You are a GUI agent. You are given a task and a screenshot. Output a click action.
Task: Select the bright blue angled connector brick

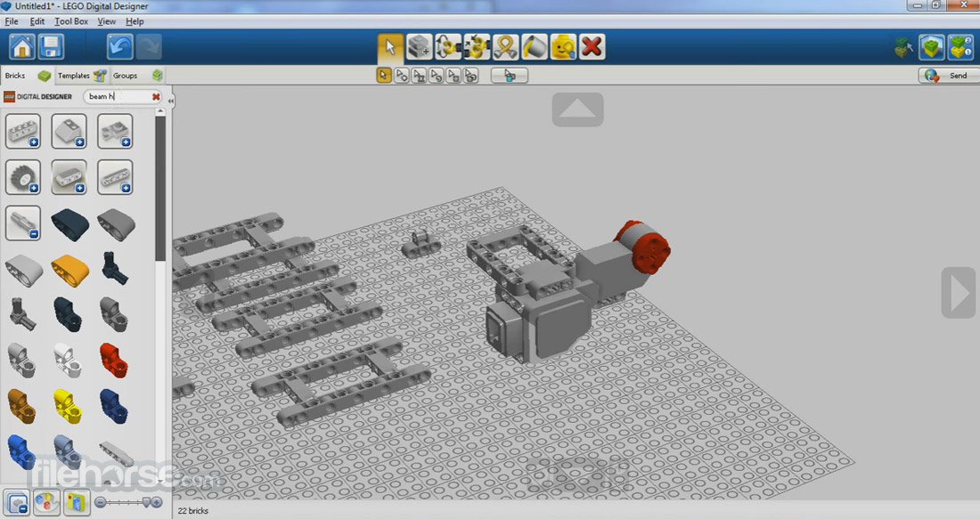coord(21,451)
